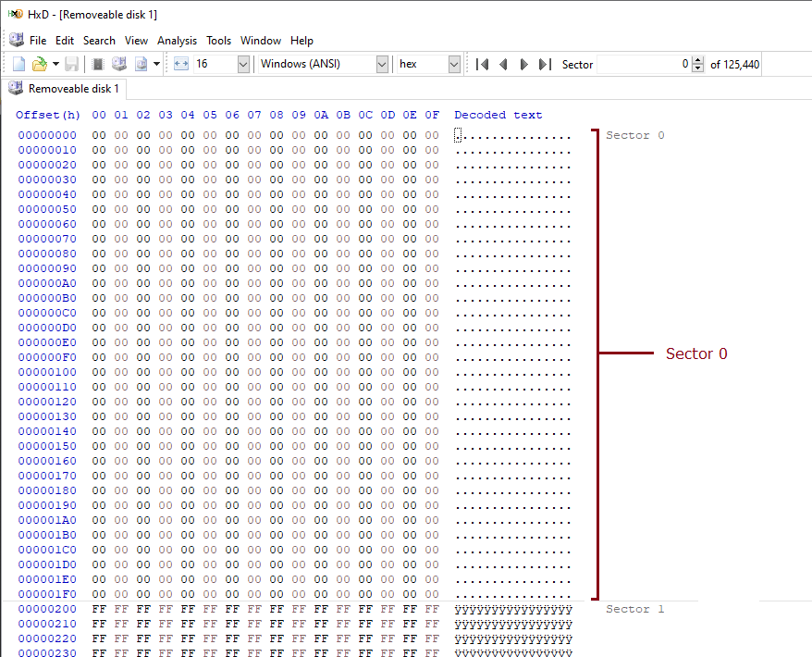The width and height of the screenshot is (812, 657).
Task: Click the bytes-per-row width icon
Action: [x=180, y=64]
